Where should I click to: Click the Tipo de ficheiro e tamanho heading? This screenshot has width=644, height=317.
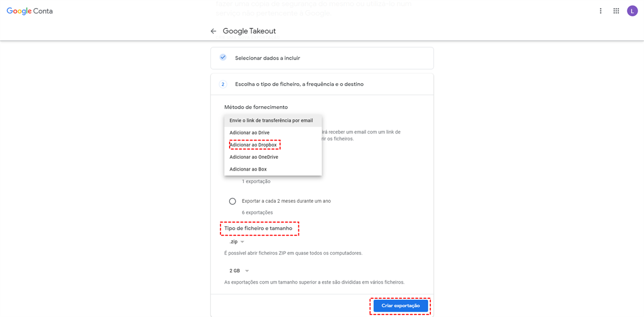(258, 228)
